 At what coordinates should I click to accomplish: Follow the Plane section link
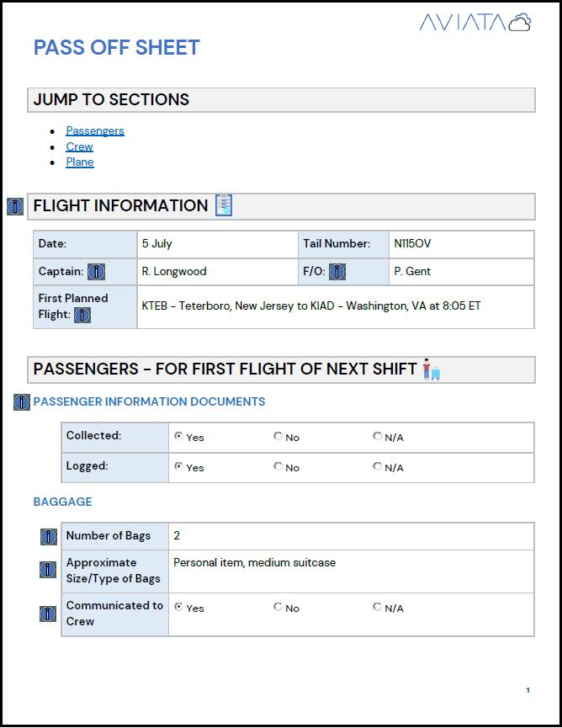[x=80, y=162]
